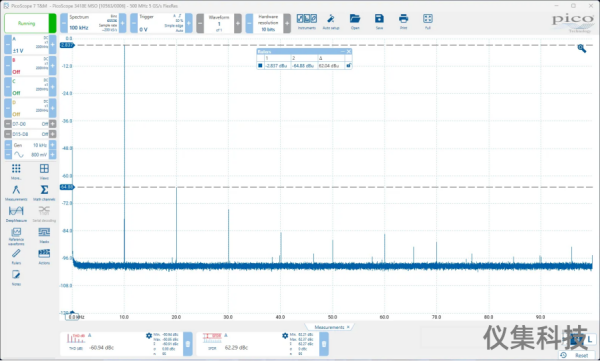
Task: Decrease Spectrum frequency range with minus
Action: click(x=64, y=23)
